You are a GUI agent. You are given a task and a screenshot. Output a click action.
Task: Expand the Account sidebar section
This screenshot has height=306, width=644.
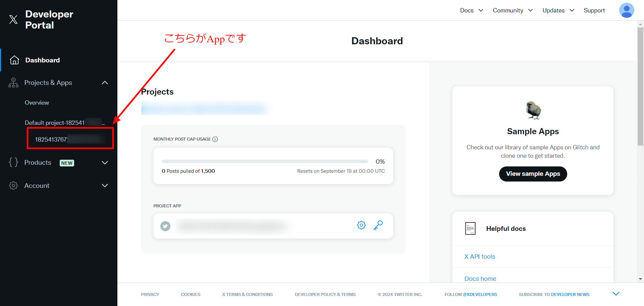pyautogui.click(x=105, y=186)
